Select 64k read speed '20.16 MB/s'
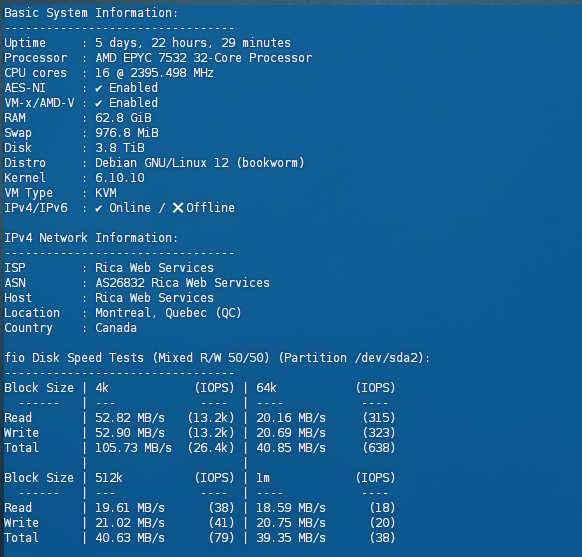 pos(291,418)
